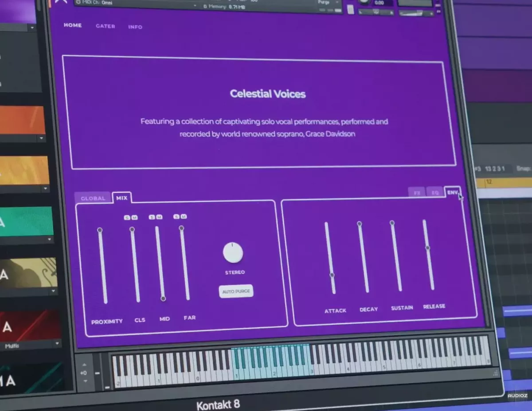Open dropdown under the orange library tile
The image size is (532, 411).
(x=42, y=139)
